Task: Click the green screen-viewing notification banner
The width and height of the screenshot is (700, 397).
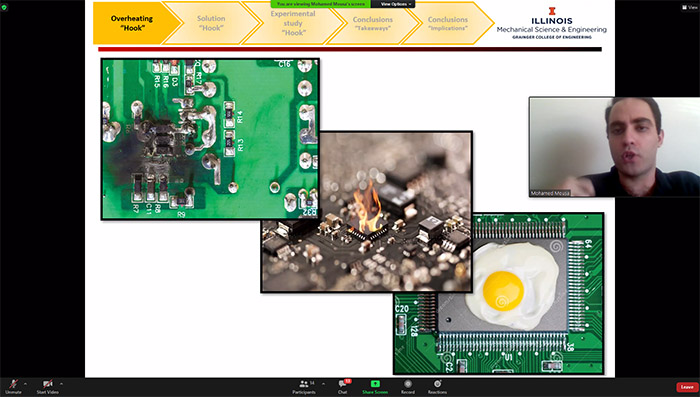Action: [x=321, y=4]
